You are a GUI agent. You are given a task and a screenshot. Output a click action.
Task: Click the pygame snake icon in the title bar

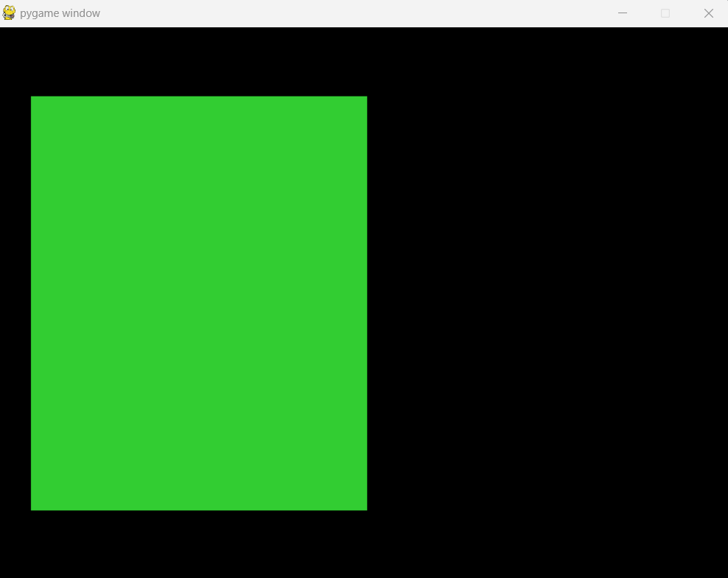coord(8,13)
